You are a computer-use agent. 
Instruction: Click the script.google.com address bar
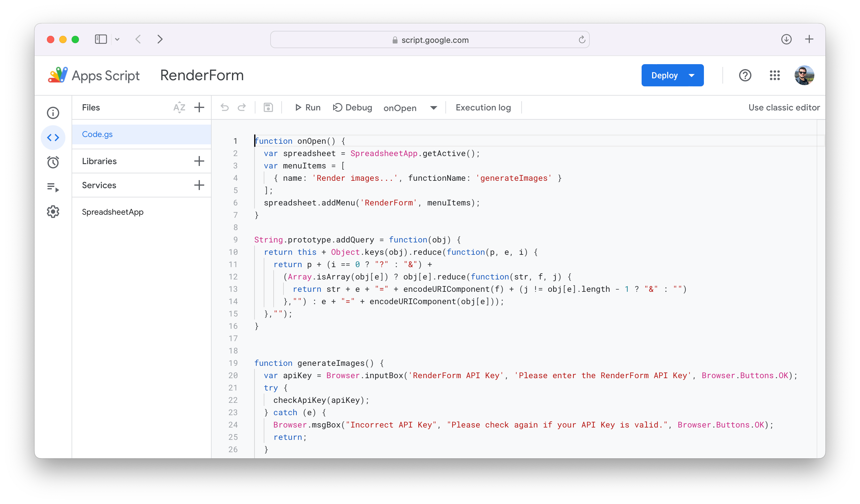[x=430, y=39]
